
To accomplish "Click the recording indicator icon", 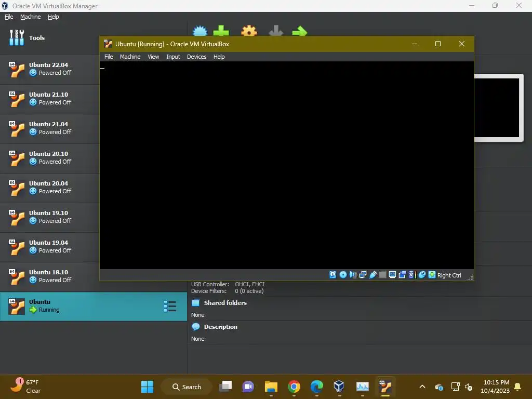I will point(402,275).
